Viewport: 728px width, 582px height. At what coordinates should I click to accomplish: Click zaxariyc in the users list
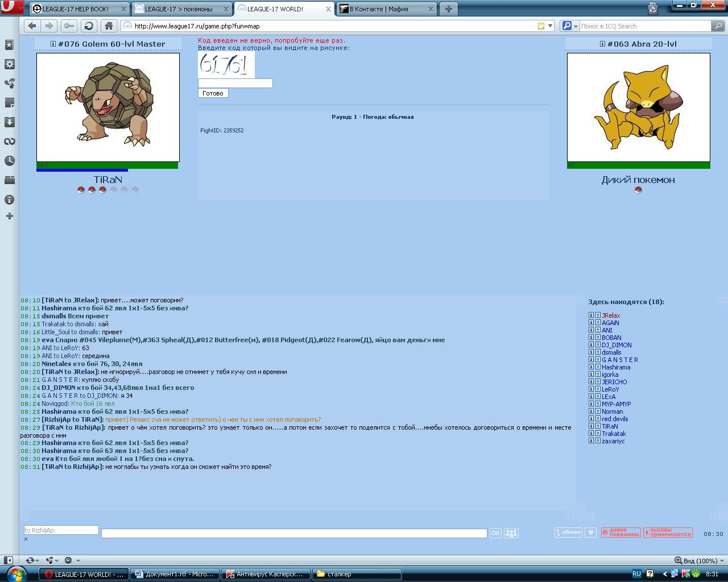(x=613, y=441)
